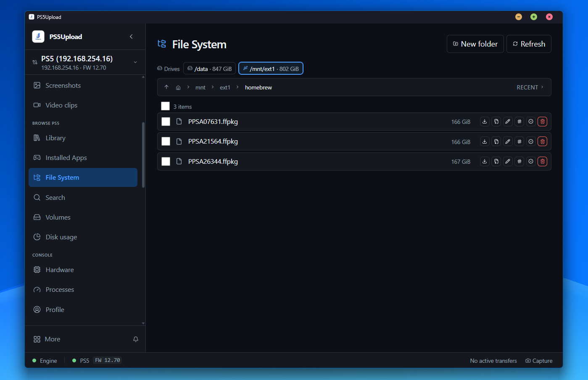Image resolution: width=588 pixels, height=380 pixels.
Task: Open the Hardware page
Action: click(83, 270)
